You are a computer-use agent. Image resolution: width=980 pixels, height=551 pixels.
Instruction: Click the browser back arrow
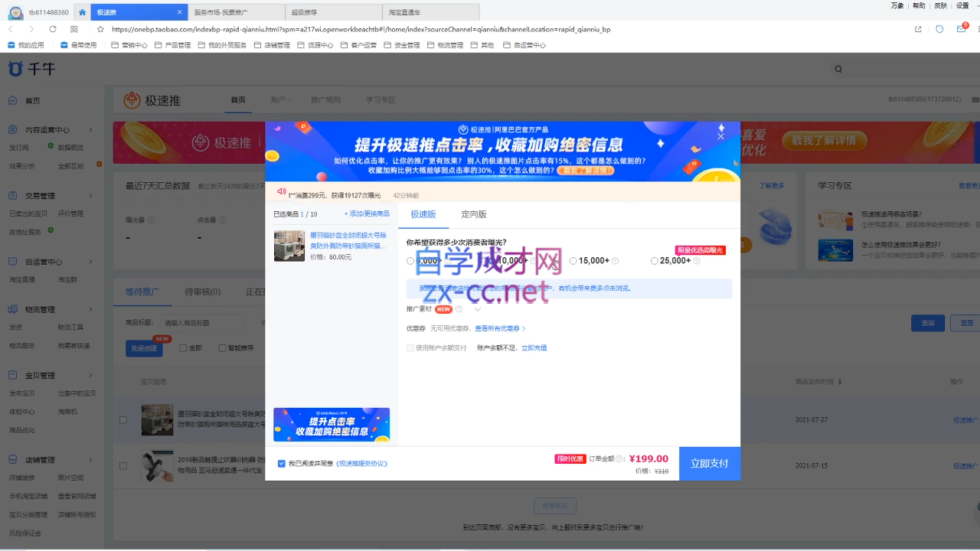(x=11, y=29)
